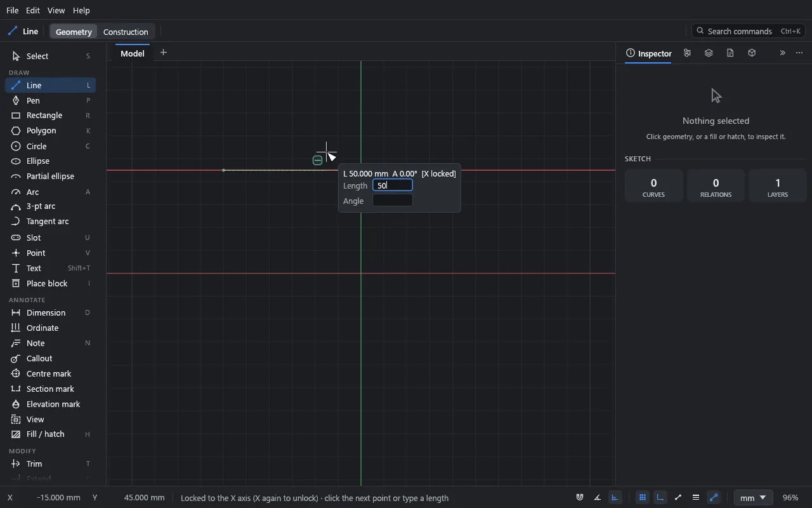Switch to the Model tab
The height and width of the screenshot is (508, 812).
pos(133,53)
